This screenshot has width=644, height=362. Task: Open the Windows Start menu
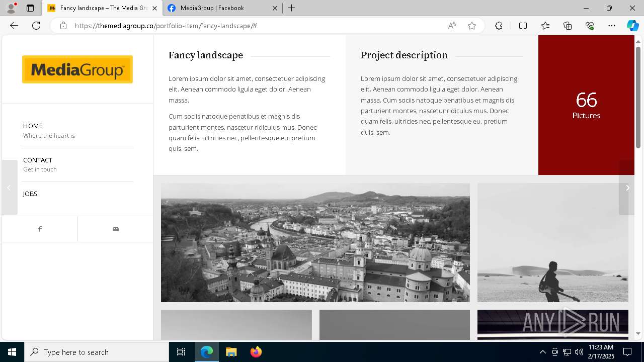pyautogui.click(x=12, y=352)
